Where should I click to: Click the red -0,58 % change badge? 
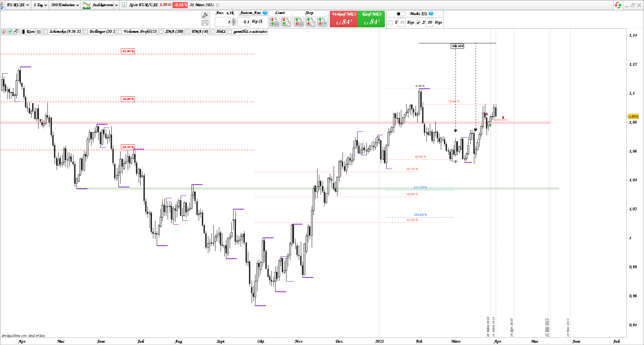tap(180, 5)
